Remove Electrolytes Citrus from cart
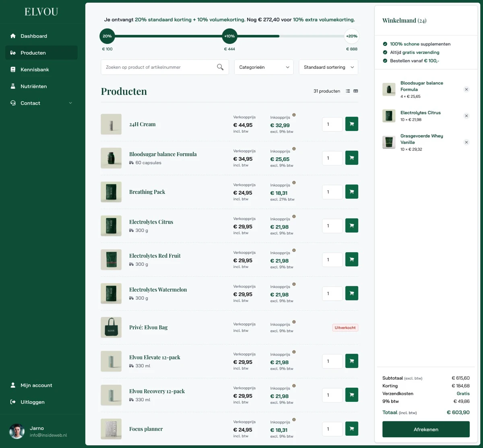 point(466,116)
